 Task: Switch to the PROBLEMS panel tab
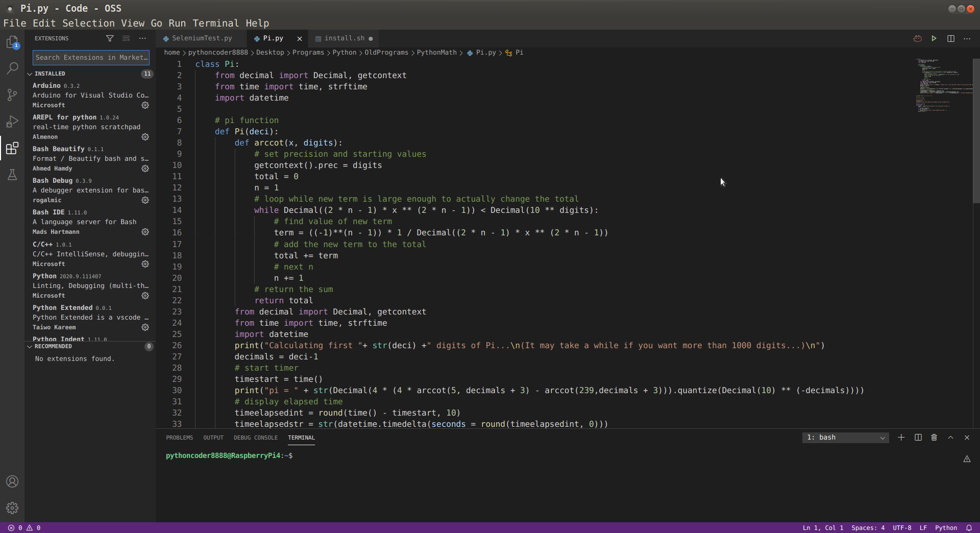tap(179, 438)
